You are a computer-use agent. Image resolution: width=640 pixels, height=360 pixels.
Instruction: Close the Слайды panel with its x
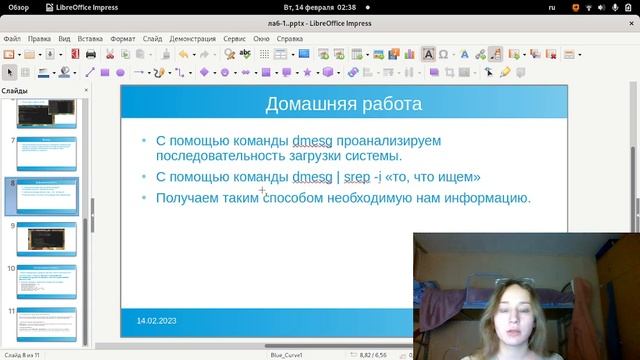(86, 90)
